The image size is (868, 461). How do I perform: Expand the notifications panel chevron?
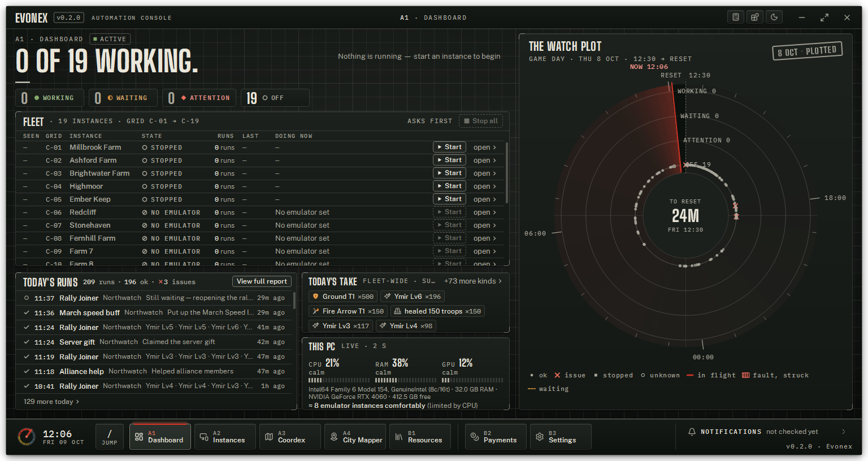click(844, 432)
